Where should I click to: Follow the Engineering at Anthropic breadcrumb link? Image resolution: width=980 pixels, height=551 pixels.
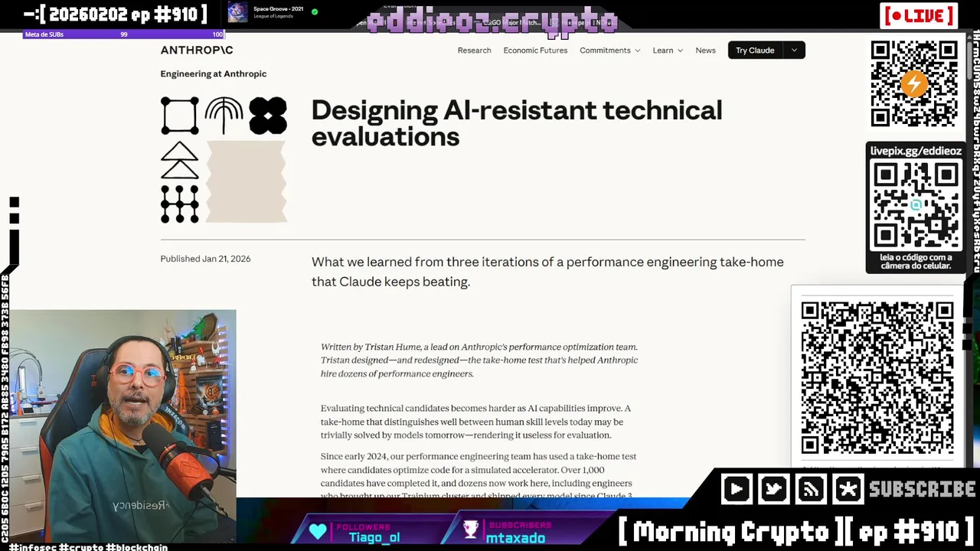tap(214, 73)
